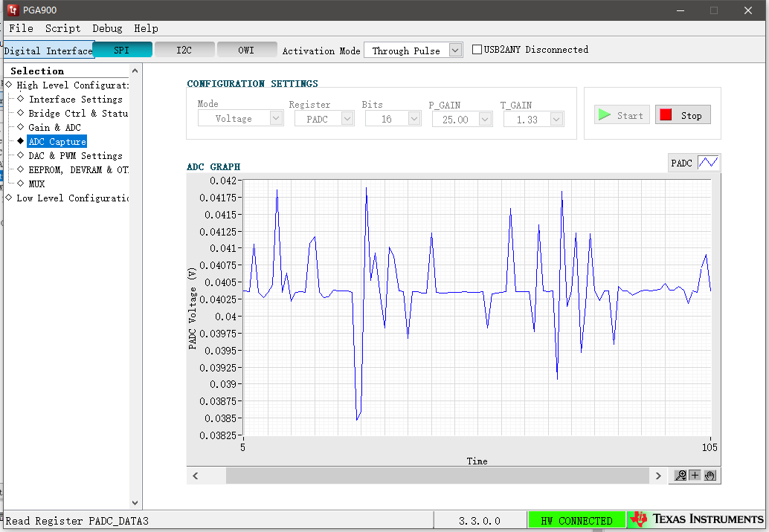Image resolution: width=769 pixels, height=532 pixels.
Task: Click Selection panel scroll up arrow
Action: pos(135,71)
